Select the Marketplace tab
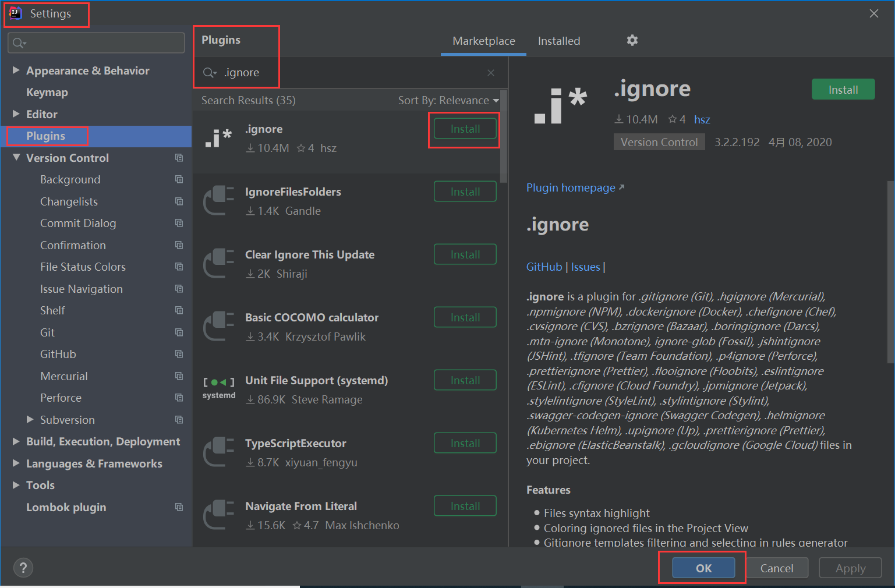The image size is (895, 588). coord(484,41)
